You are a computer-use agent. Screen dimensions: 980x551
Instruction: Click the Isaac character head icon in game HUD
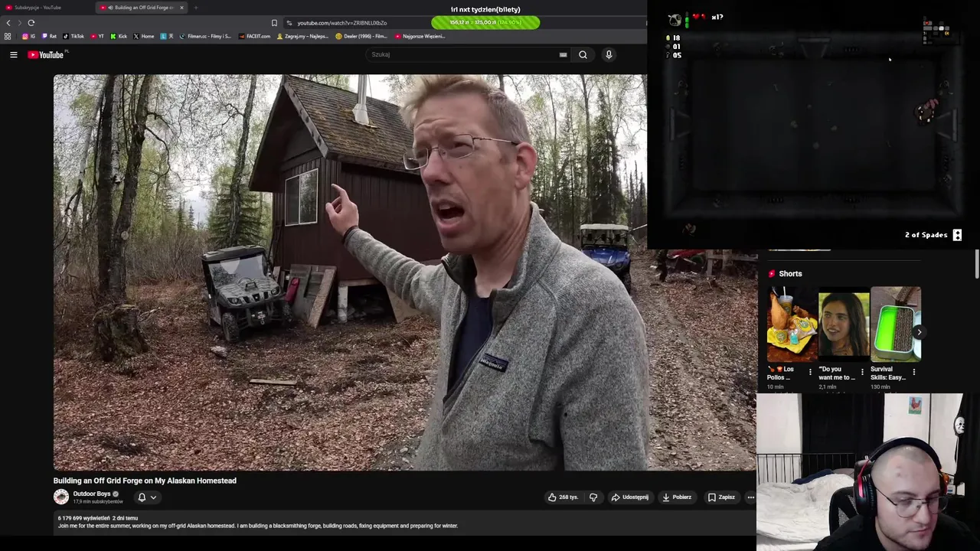pos(675,20)
